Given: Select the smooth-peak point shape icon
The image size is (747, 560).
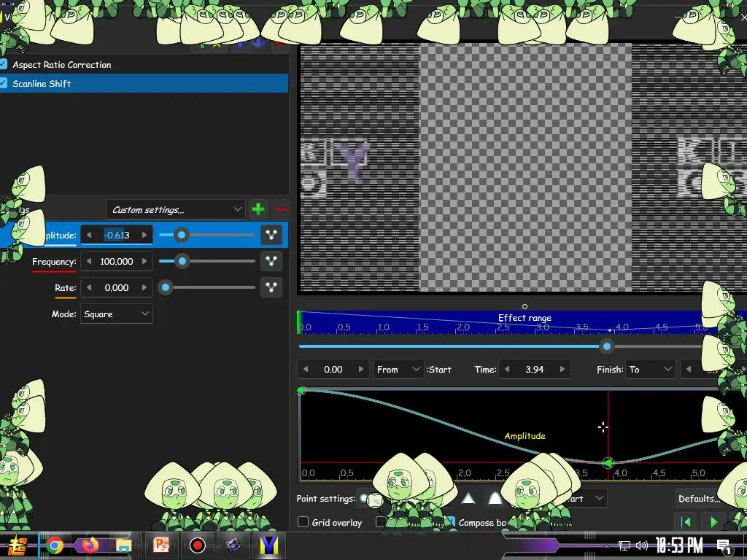Looking at the screenshot, I should click(x=495, y=499).
